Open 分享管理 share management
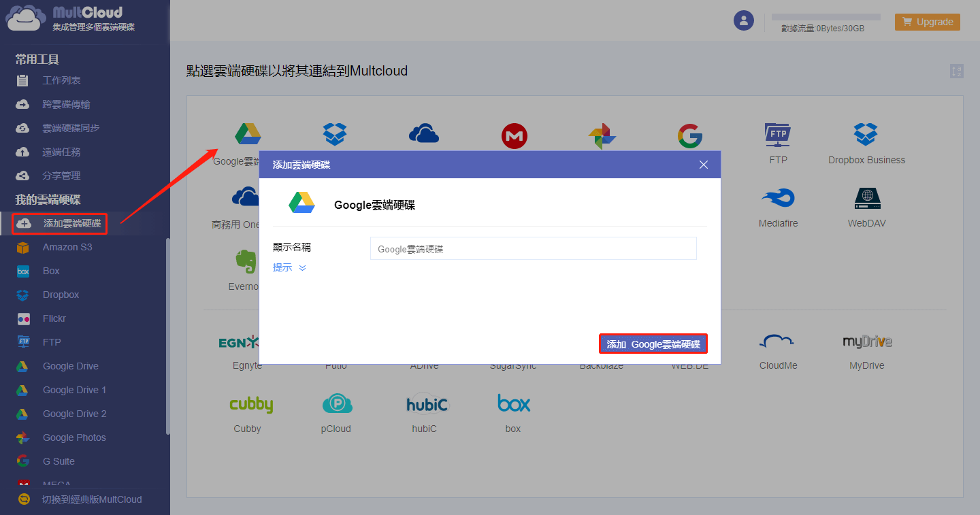The height and width of the screenshot is (515, 980). (61, 176)
